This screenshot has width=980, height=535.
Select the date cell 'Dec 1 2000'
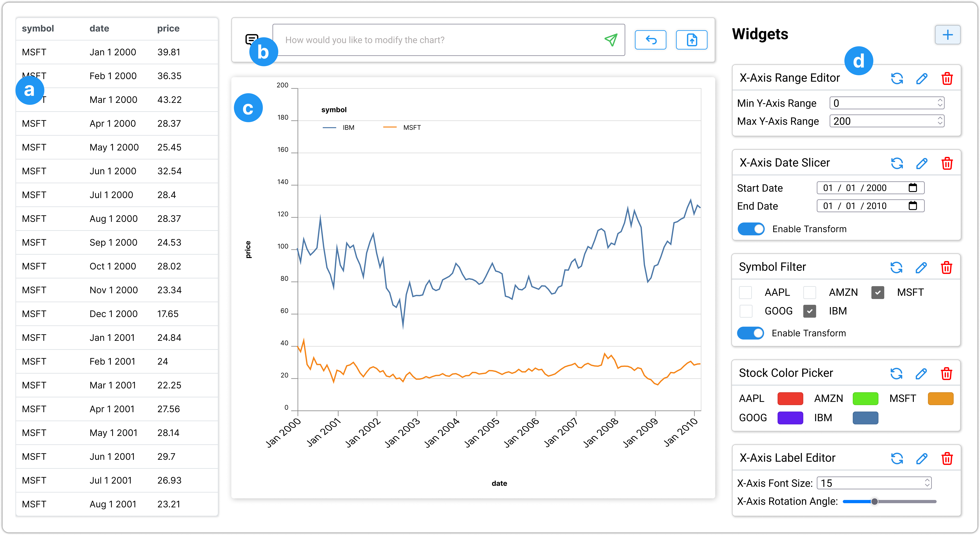[113, 314]
